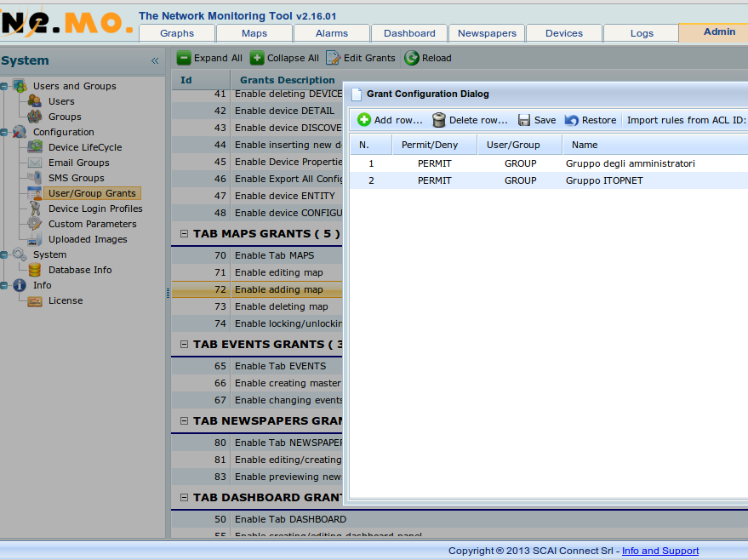Select grant 73 Enable deleting map
This screenshot has height=560, width=748.
click(257, 306)
